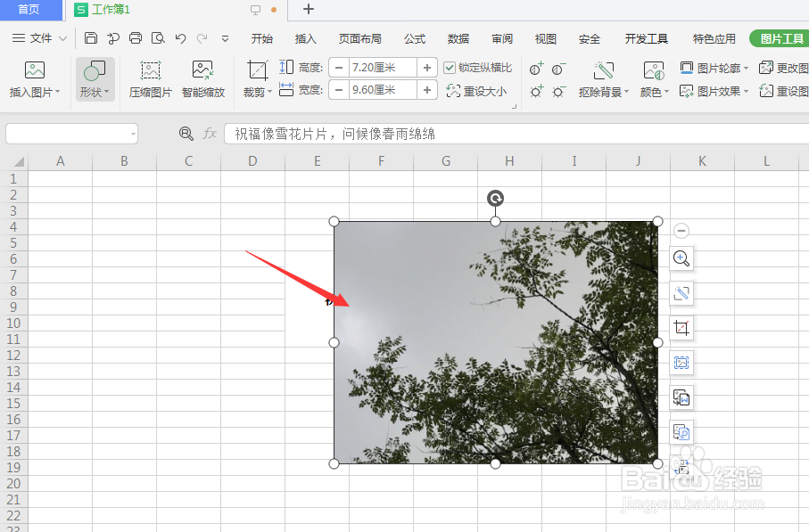Undo the last action
Viewport: 809px width, 532px height.
point(180,38)
